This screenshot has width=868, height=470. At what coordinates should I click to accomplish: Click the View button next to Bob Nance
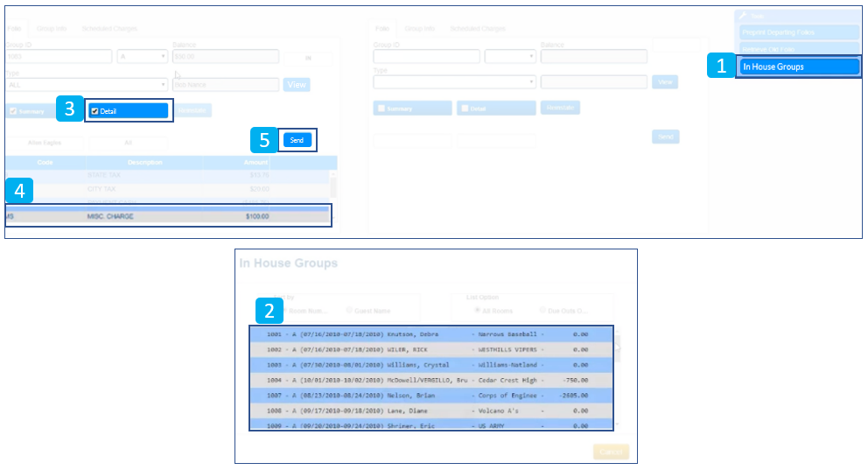(x=296, y=85)
